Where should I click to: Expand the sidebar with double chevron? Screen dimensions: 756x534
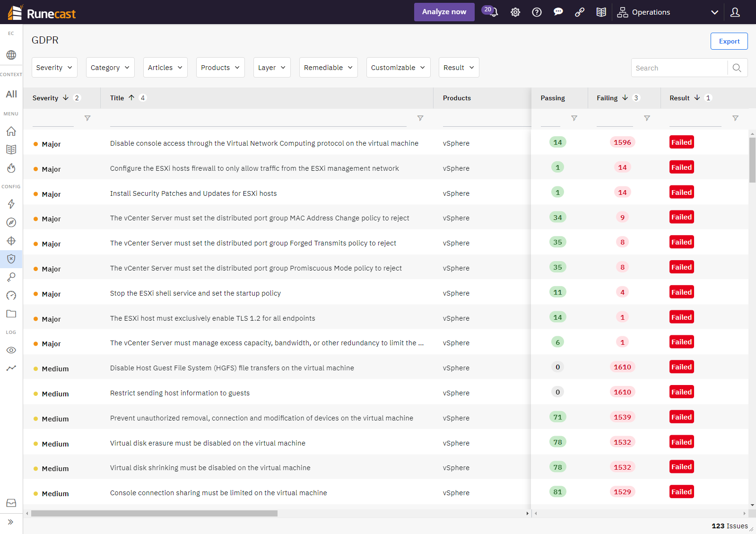pos(11,522)
